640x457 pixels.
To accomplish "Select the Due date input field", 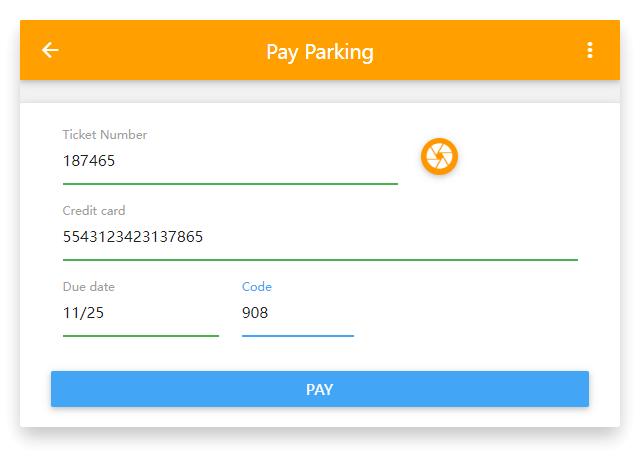I will tap(141, 313).
